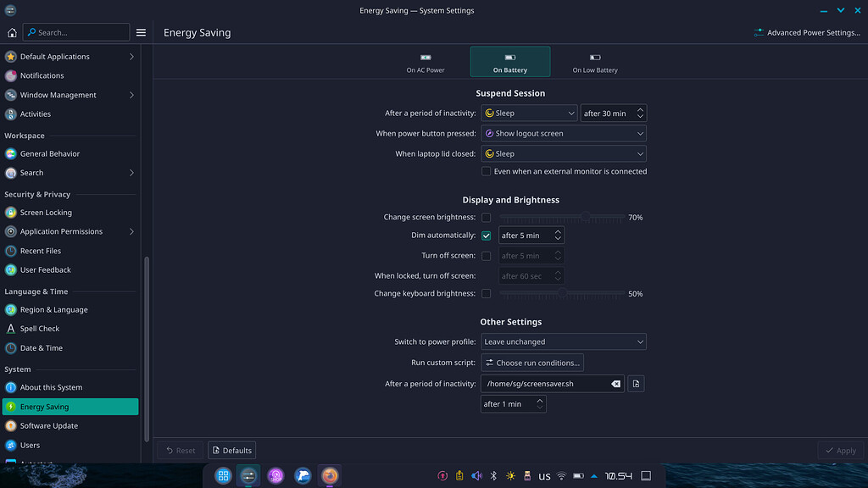Click the Bluetooth system tray icon
Image resolution: width=868 pixels, height=488 pixels.
(494, 476)
